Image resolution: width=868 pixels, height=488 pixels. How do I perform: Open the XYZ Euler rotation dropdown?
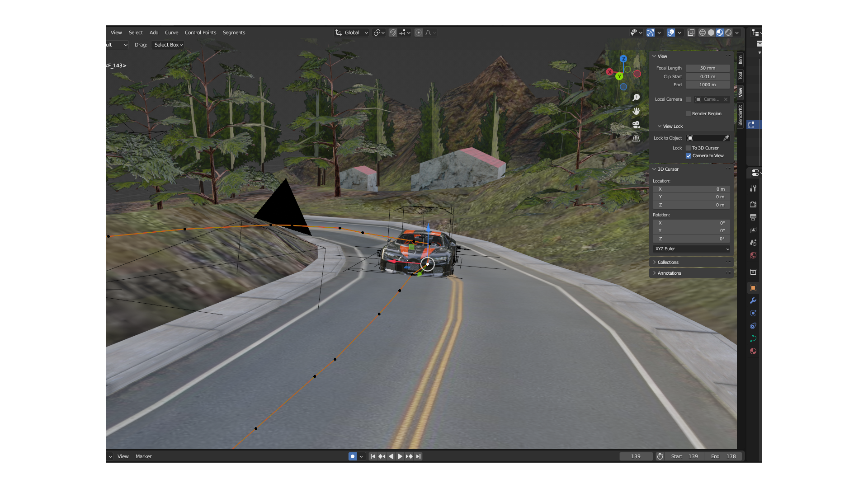pyautogui.click(x=691, y=249)
